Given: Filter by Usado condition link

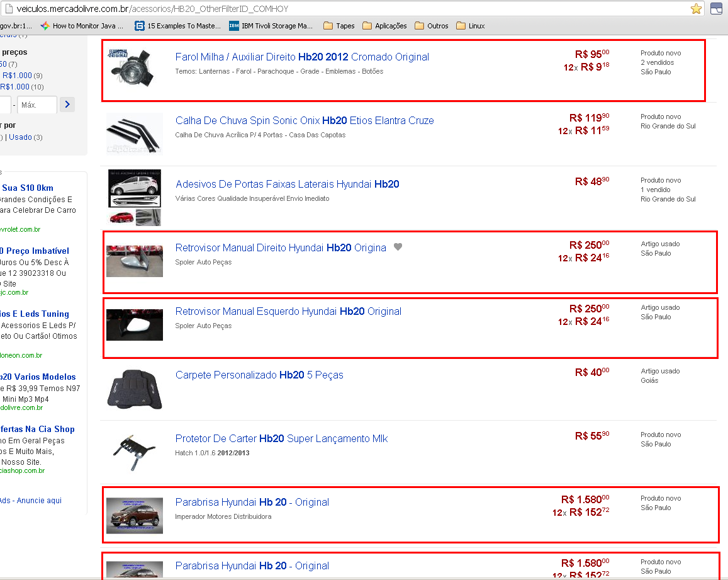Looking at the screenshot, I should pos(20,137).
